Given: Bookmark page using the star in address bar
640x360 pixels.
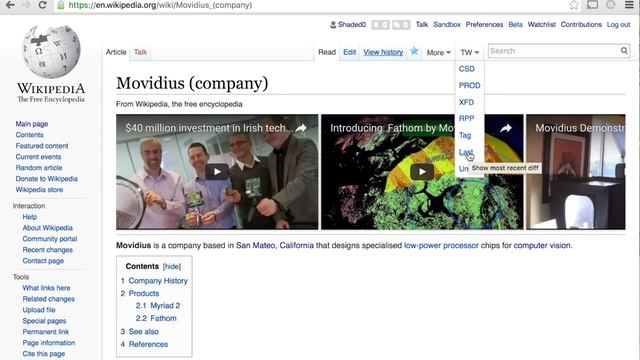Looking at the screenshot, I should tap(574, 5).
